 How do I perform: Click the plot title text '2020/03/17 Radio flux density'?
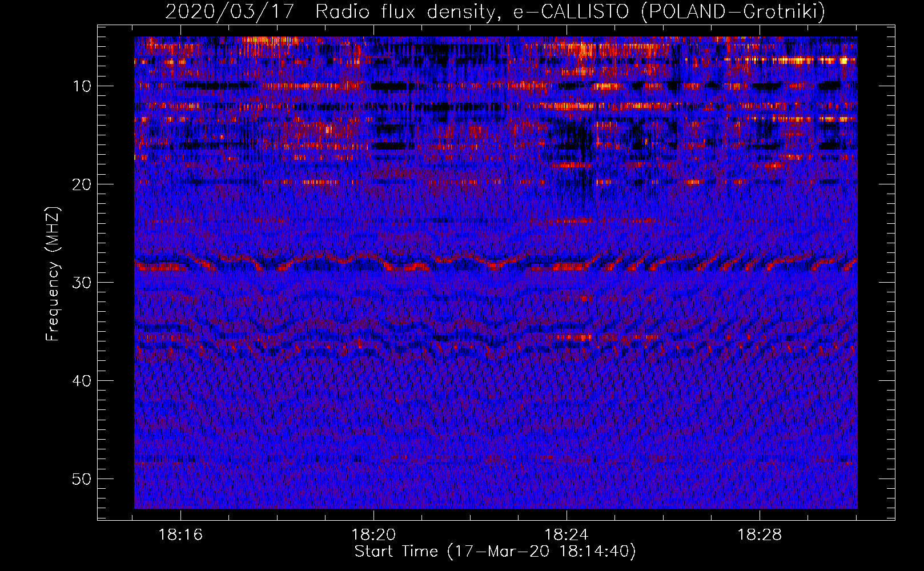click(x=330, y=11)
